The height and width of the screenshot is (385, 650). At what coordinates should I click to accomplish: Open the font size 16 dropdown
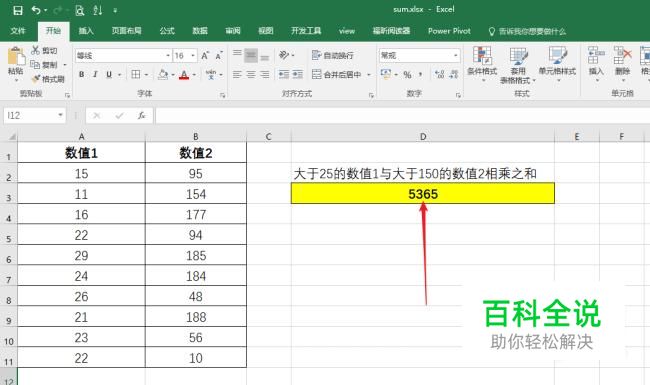point(193,56)
